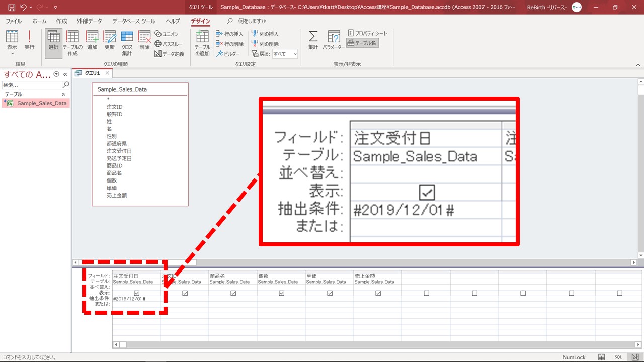Click the 検索 box in navigation pane
The width and height of the screenshot is (644, 362).
(x=31, y=85)
